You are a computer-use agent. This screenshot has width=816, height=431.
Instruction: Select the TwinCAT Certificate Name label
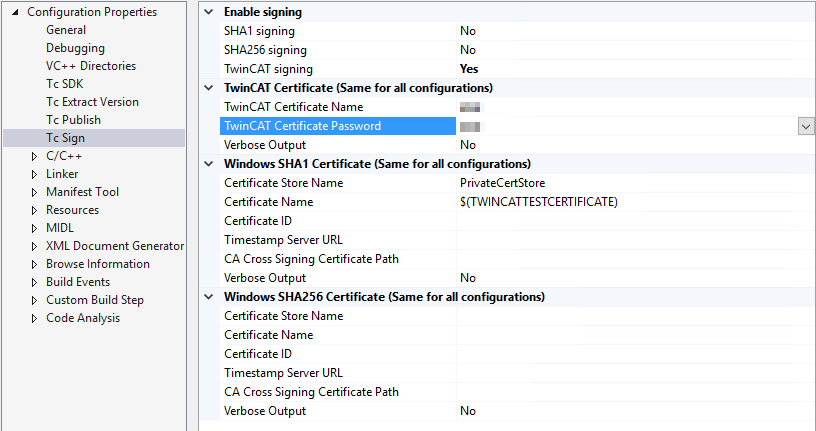pyautogui.click(x=294, y=107)
